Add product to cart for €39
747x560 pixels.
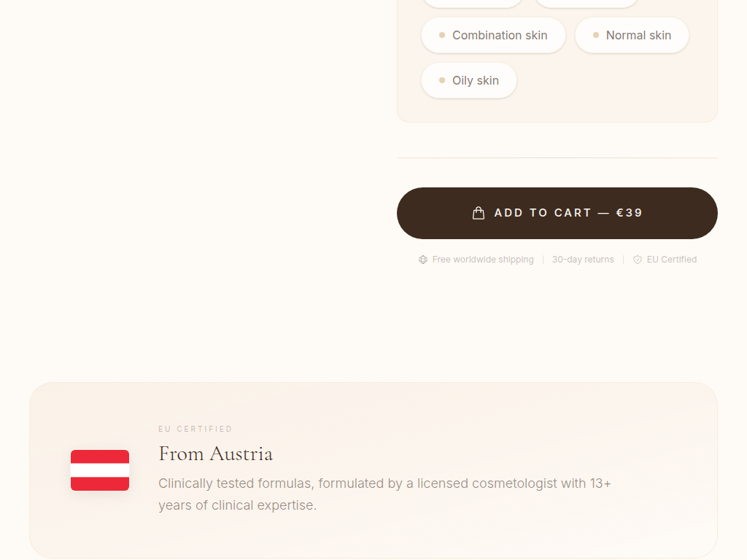click(x=557, y=213)
